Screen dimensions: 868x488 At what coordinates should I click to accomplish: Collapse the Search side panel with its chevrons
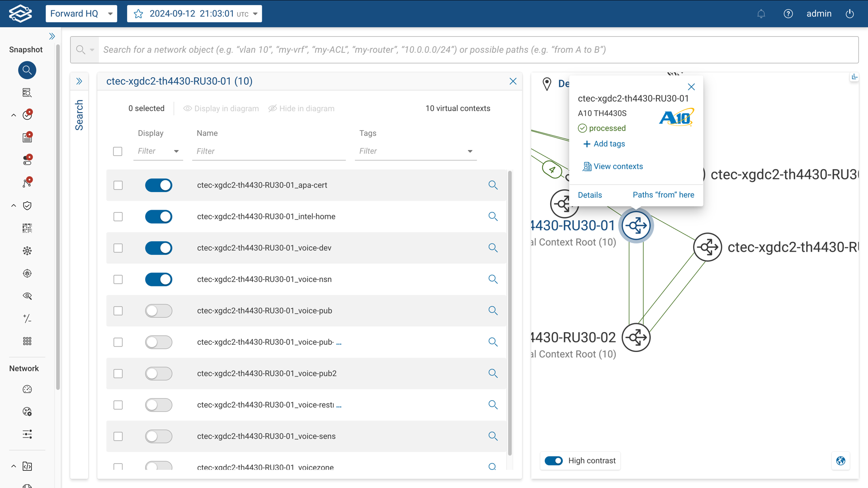79,81
